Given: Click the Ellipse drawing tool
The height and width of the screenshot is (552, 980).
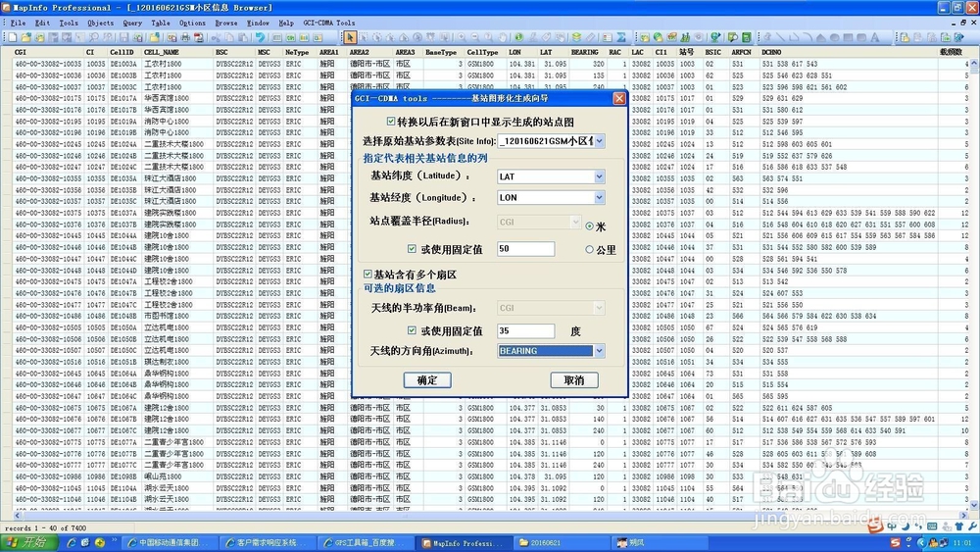Looking at the screenshot, I should click(x=834, y=37).
